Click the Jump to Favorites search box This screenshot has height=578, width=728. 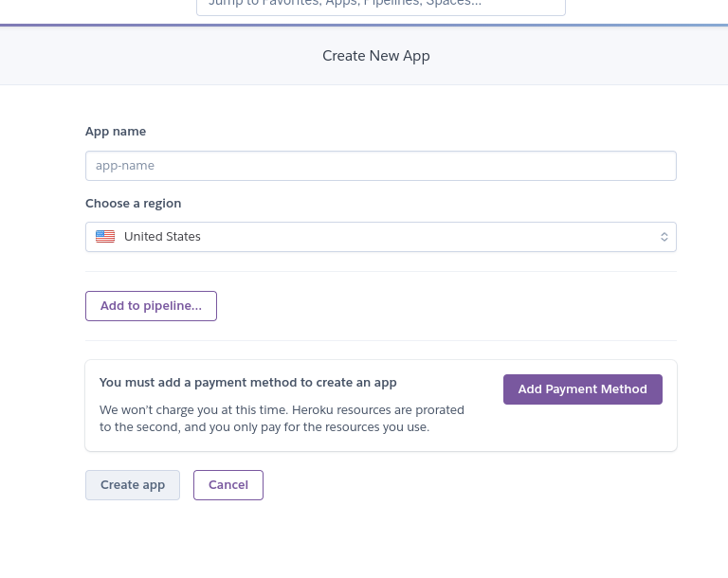click(x=380, y=5)
